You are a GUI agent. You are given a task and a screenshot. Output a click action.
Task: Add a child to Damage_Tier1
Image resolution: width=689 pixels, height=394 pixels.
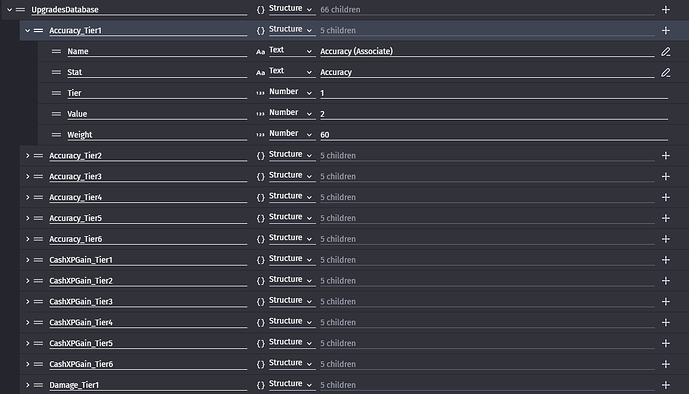coord(666,385)
